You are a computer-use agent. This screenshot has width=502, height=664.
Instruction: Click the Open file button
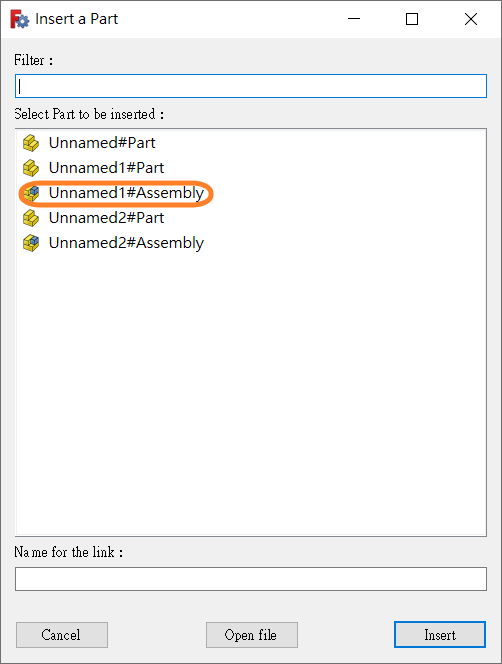click(x=252, y=635)
